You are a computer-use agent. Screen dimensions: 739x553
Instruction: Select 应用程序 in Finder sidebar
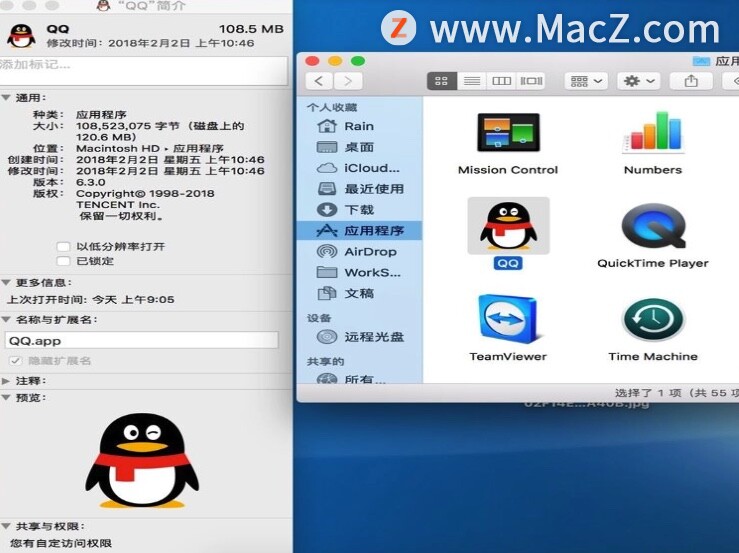[x=360, y=230]
